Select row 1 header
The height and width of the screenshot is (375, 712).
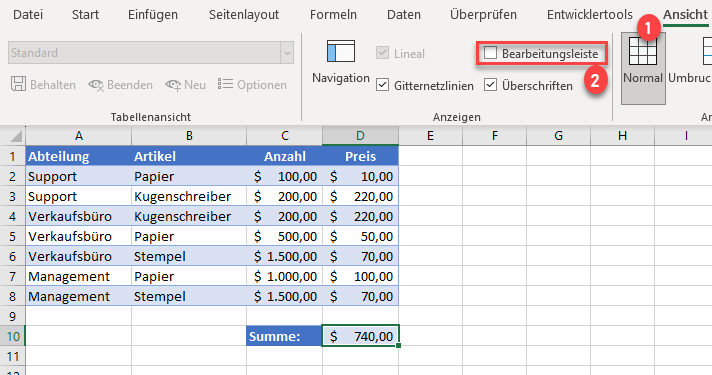[12, 156]
